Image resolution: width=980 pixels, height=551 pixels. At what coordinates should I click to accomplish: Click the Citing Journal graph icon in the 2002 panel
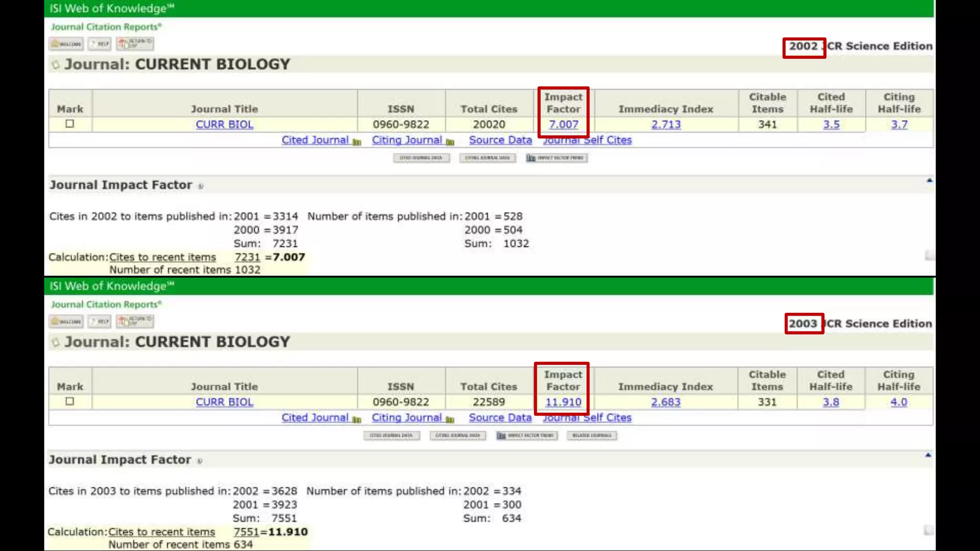450,142
